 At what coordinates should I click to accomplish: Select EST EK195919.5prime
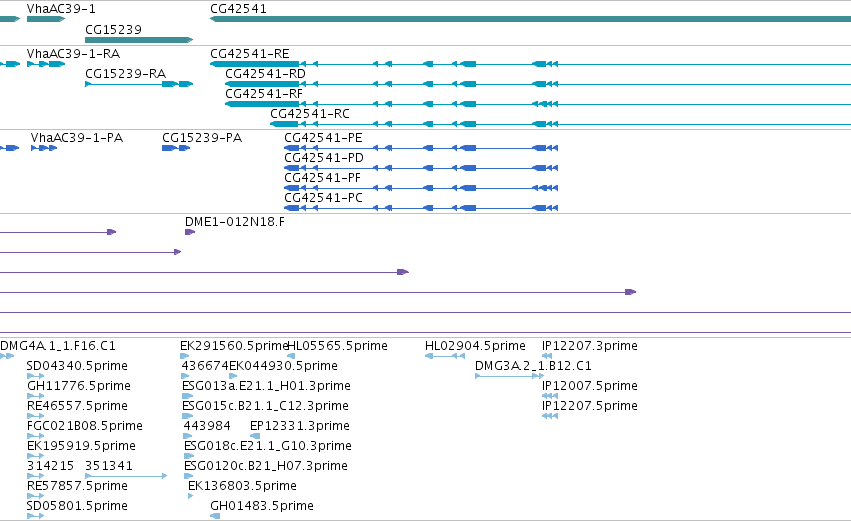pyautogui.click(x=81, y=447)
